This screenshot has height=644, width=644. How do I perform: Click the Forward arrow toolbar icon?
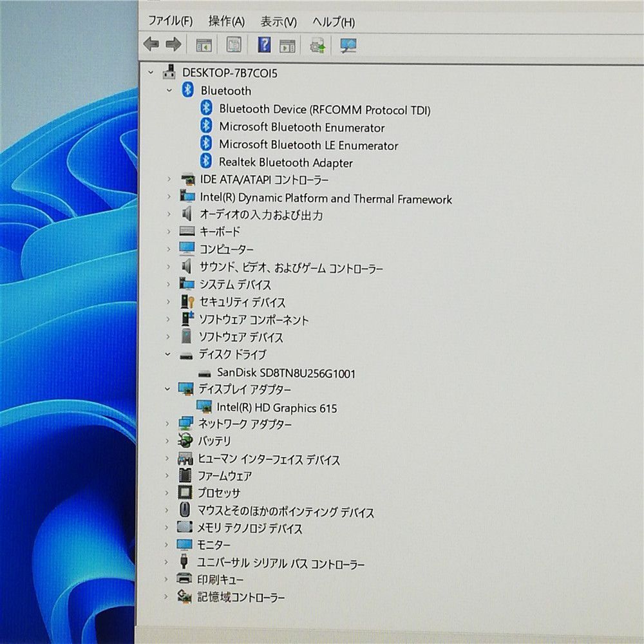(x=173, y=44)
